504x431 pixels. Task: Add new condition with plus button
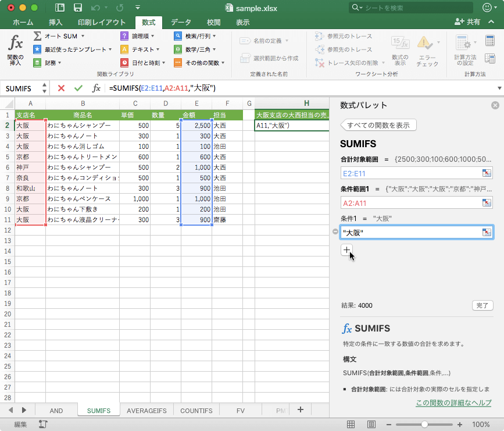click(346, 250)
